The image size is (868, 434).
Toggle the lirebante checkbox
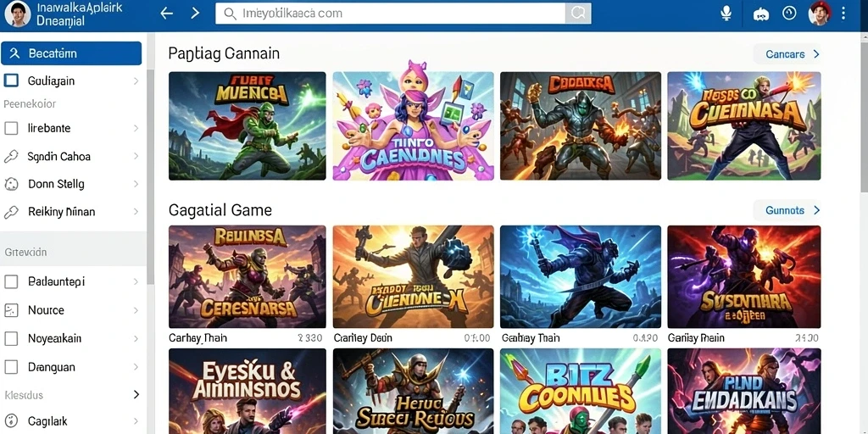click(11, 129)
